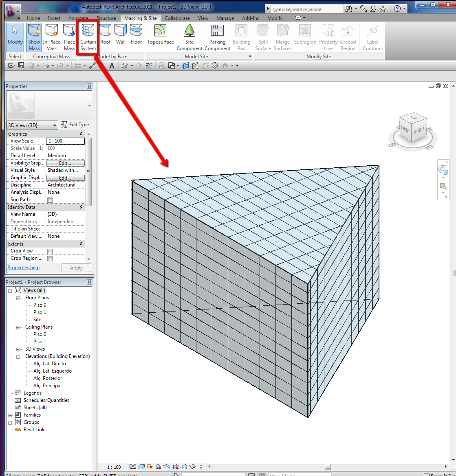Click the Edit Type button
Image resolution: width=456 pixels, height=476 pixels.
pyautogui.click(x=75, y=125)
